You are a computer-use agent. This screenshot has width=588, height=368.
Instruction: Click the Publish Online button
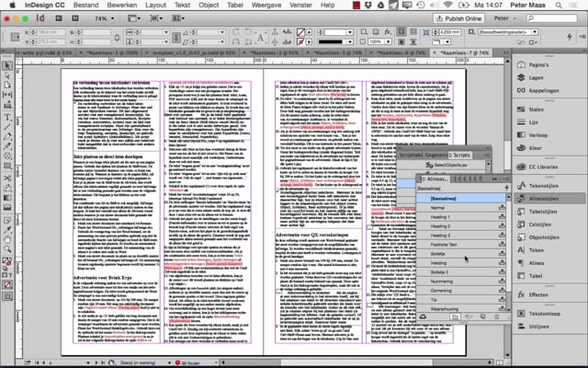[458, 18]
